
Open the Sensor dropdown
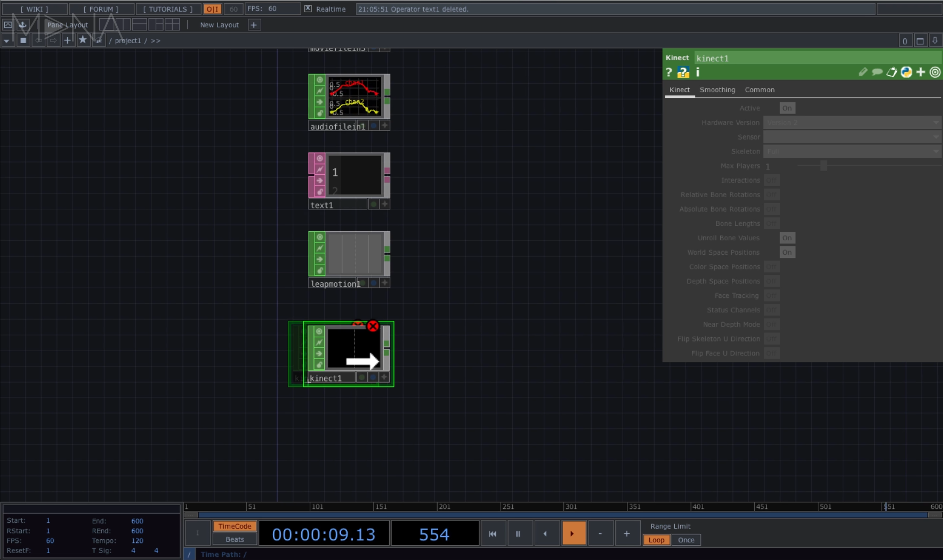[x=852, y=137]
